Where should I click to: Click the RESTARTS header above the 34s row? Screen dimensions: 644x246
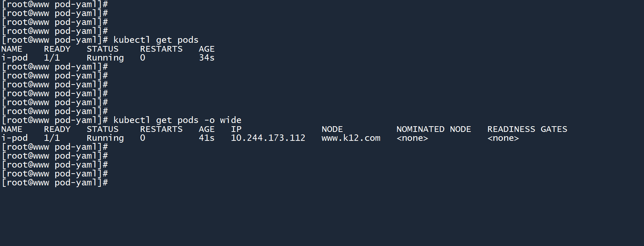pyautogui.click(x=161, y=49)
